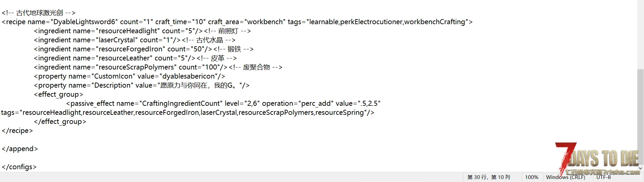644x182 pixels.
Task: Click the Windows (CRLF) line ending indicator
Action: click(x=566, y=177)
